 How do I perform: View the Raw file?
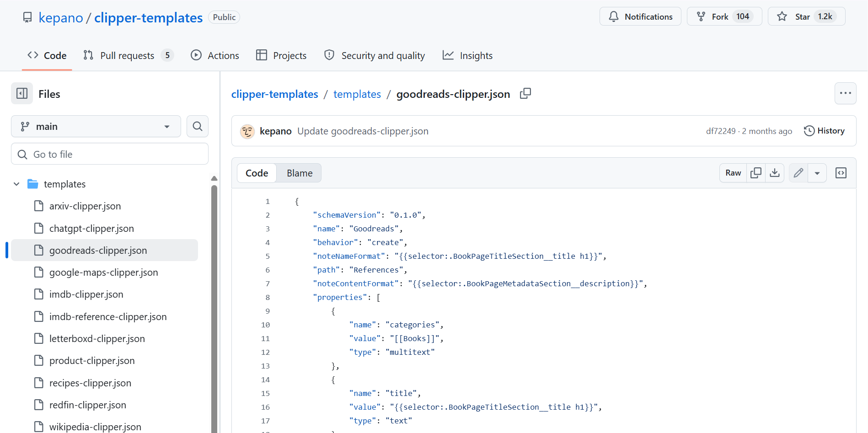(733, 173)
